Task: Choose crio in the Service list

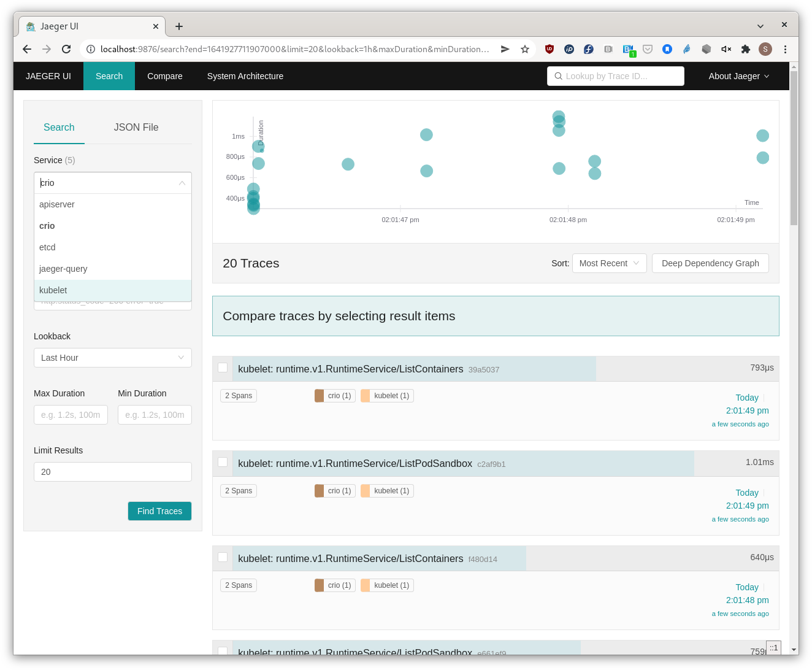Action: tap(113, 226)
